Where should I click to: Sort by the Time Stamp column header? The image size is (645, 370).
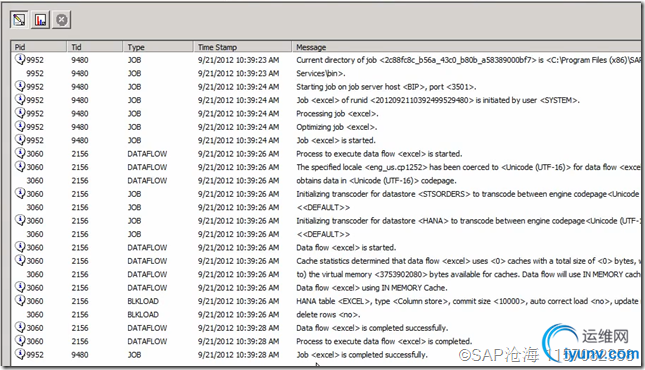pos(243,47)
